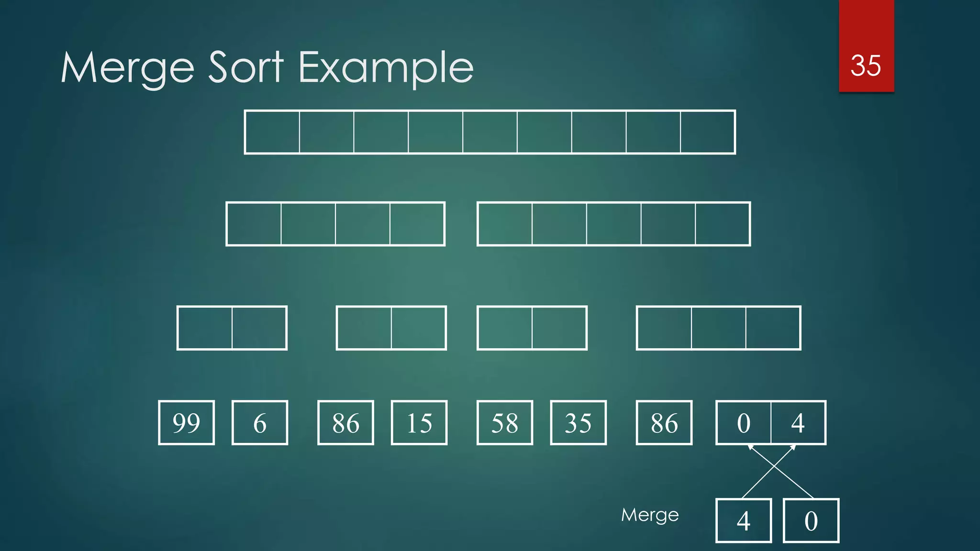Select the merged cell showing 0
Screen dimensions: 980x551
[744, 423]
